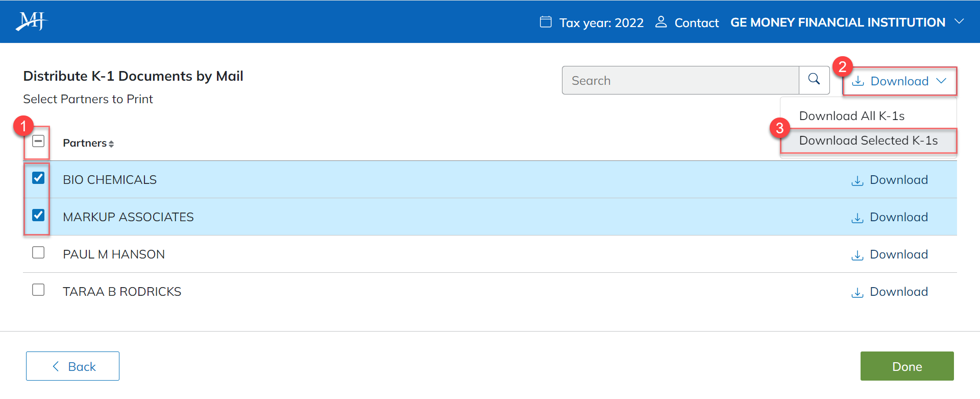Select the TARAA B RODRICKS checkbox
The height and width of the screenshot is (399, 980).
38,290
